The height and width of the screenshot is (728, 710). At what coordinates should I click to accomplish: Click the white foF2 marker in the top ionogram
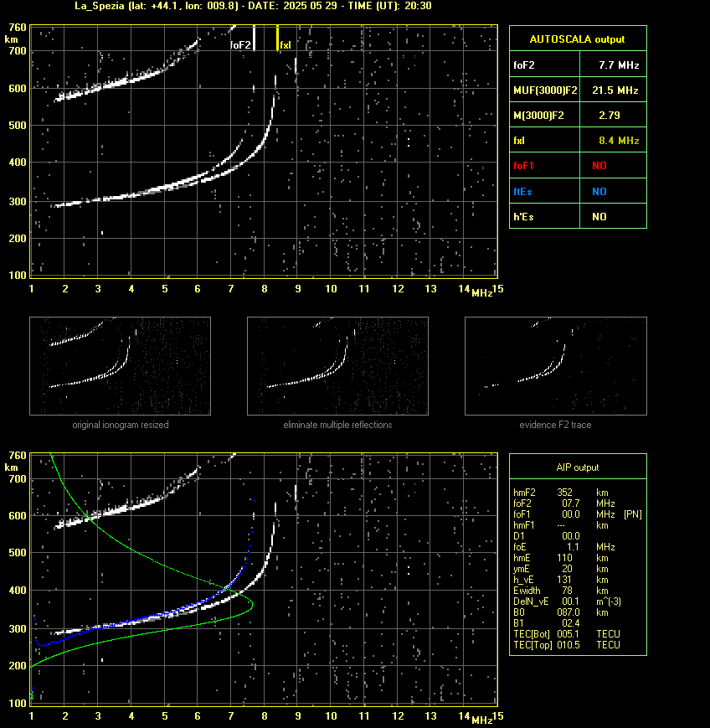tap(254, 38)
